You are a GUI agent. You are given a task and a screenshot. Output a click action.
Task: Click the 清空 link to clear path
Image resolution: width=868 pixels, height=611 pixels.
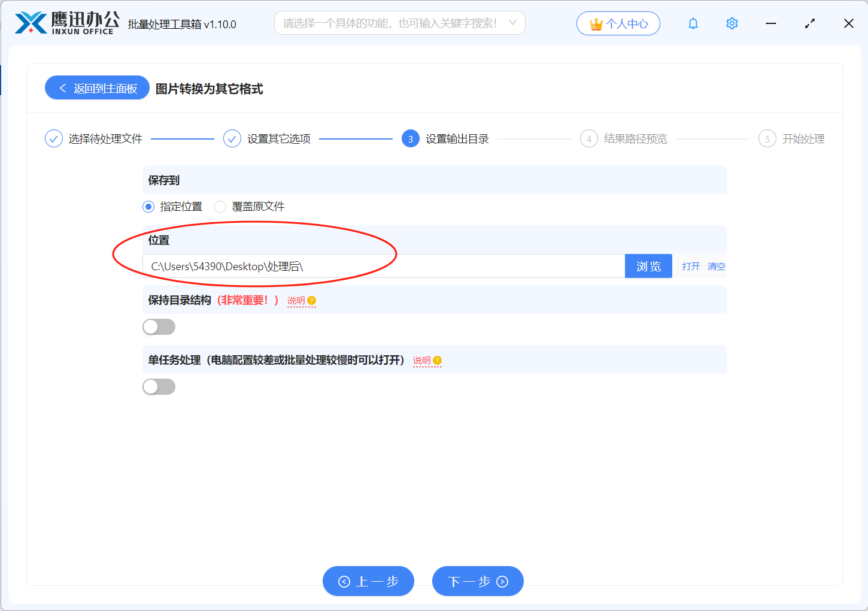pyautogui.click(x=716, y=267)
